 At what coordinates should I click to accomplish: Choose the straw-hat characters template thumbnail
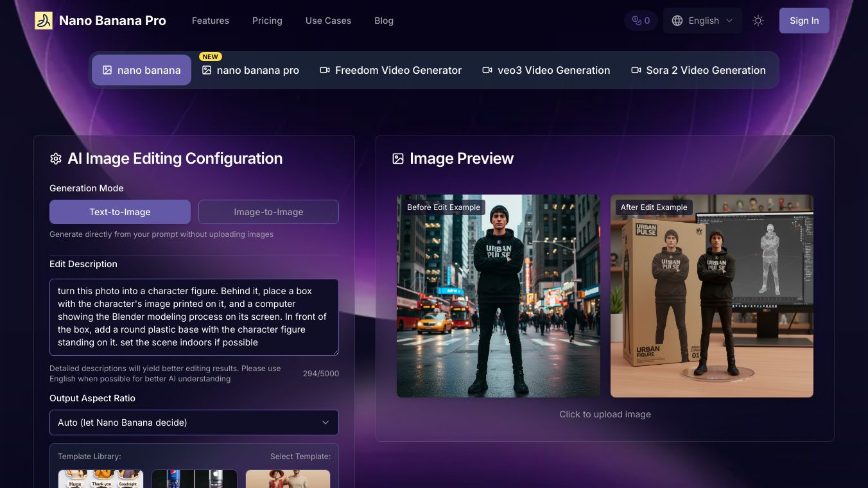288,479
